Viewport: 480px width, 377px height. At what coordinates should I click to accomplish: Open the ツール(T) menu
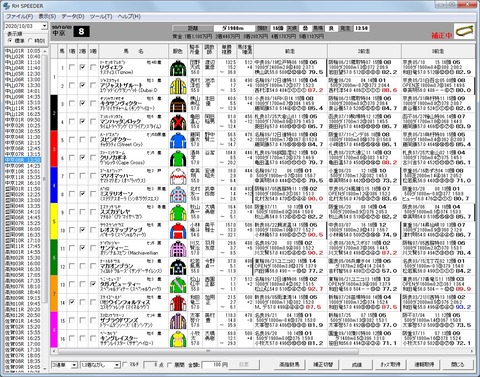pos(101,16)
